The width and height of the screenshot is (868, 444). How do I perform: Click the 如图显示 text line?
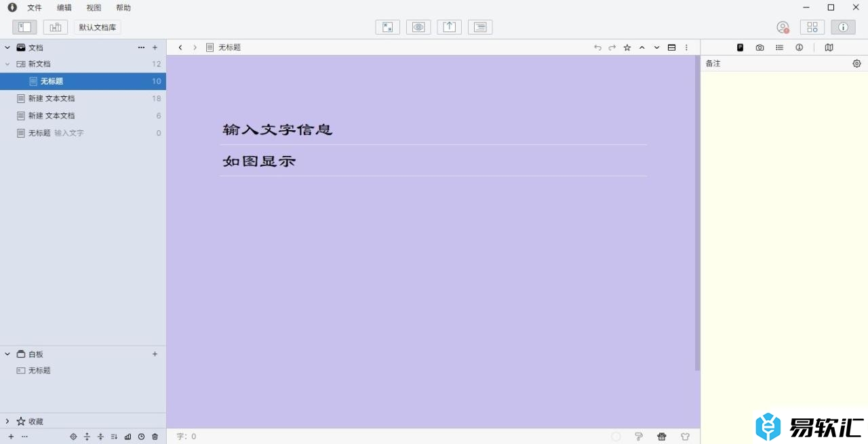tap(260, 161)
